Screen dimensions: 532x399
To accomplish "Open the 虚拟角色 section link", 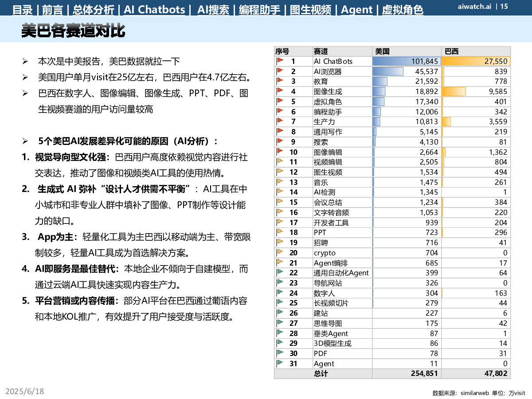I will coord(402,9).
